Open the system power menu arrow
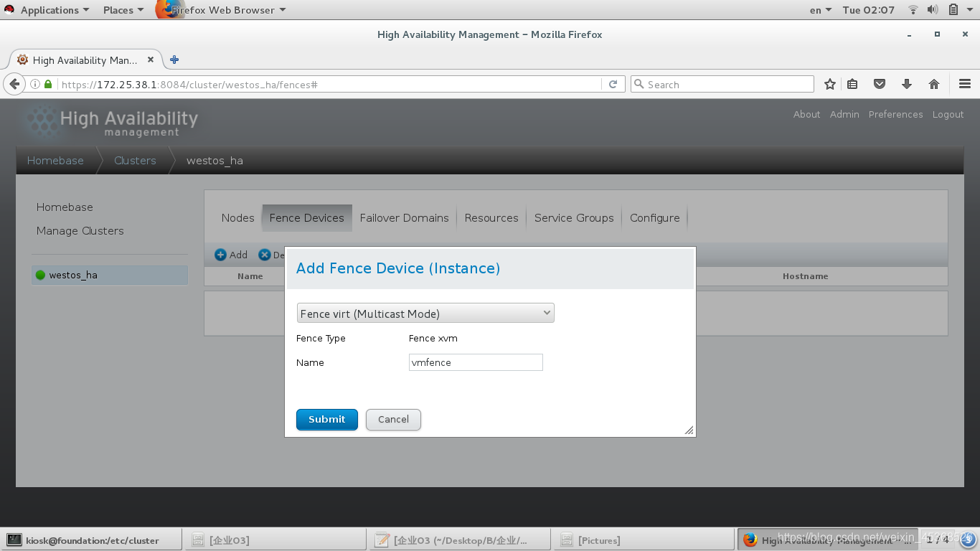This screenshot has width=980, height=551. (969, 10)
